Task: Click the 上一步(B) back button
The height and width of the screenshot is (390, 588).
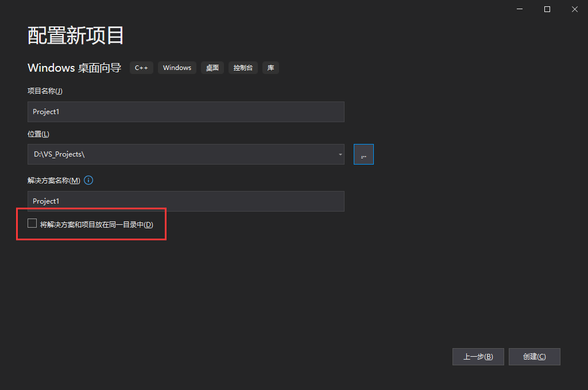Action: click(478, 357)
